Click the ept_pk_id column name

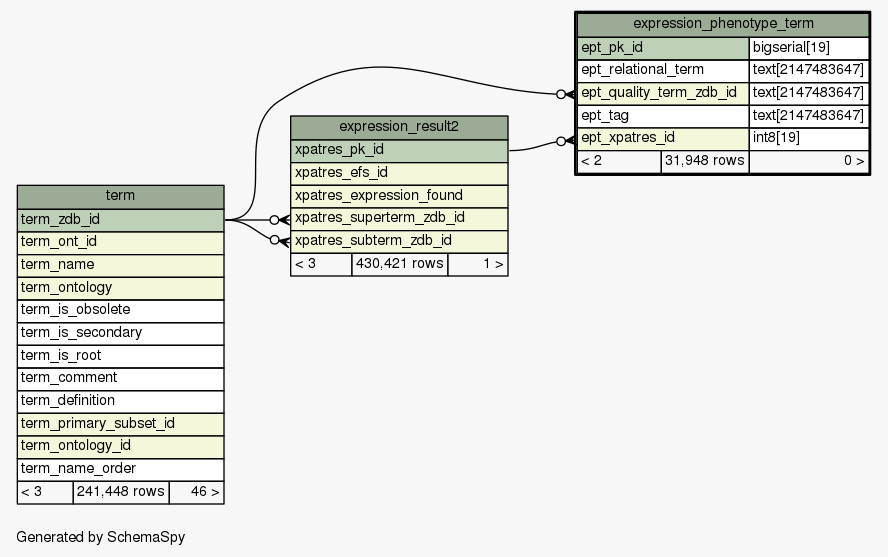click(x=663, y=47)
